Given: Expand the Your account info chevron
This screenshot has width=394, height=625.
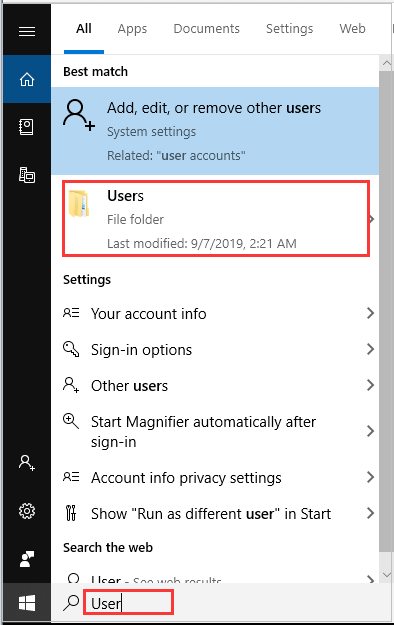Looking at the screenshot, I should (x=370, y=313).
